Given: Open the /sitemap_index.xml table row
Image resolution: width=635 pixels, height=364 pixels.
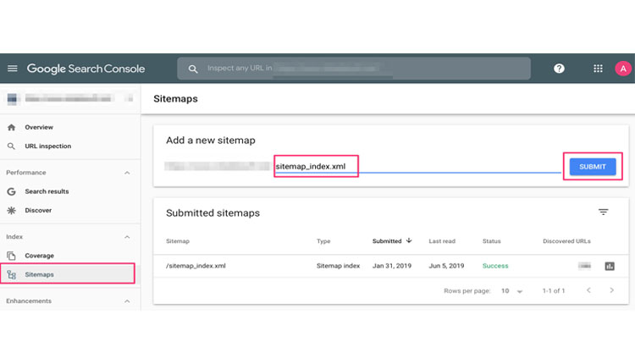Looking at the screenshot, I should [391, 266].
